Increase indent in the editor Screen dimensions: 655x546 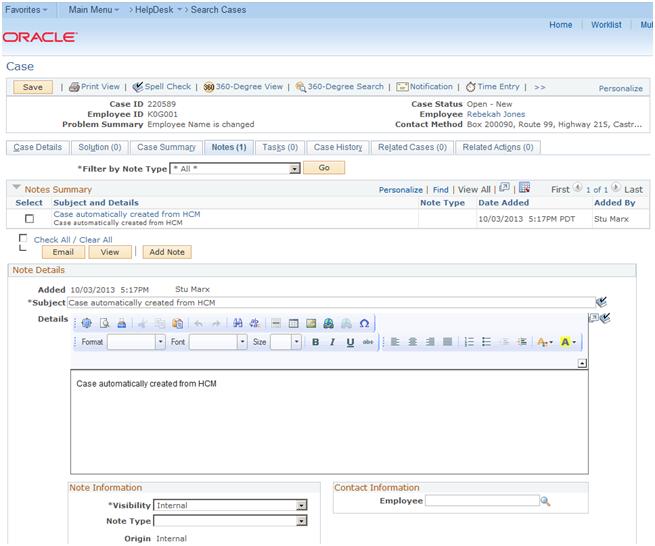(x=522, y=342)
